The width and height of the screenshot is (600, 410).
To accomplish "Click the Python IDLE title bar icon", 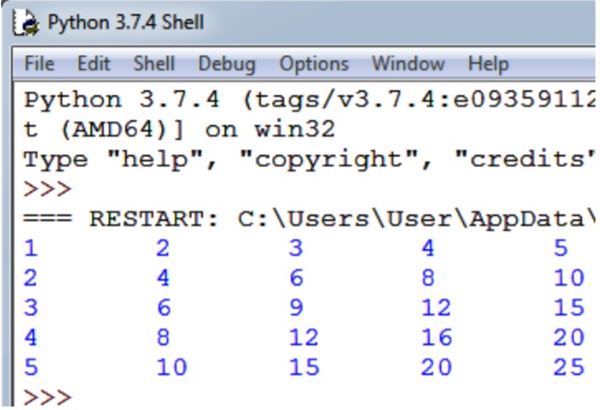I will pyautogui.click(x=26, y=23).
